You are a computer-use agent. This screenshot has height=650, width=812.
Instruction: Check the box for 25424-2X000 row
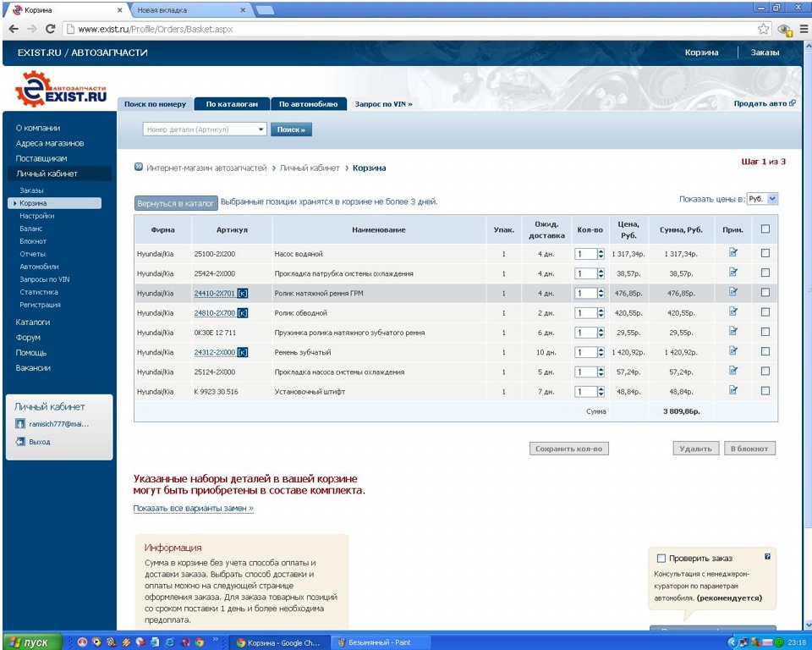[765, 273]
